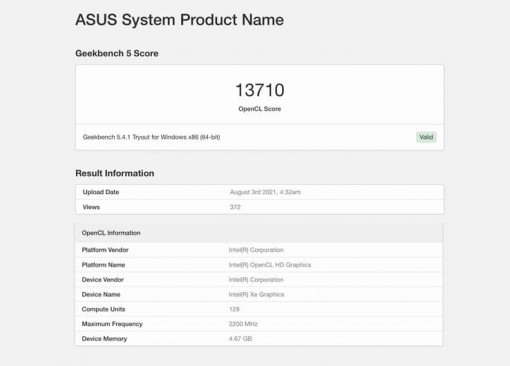Click the 'Compute Units' label
Screen dimensions: 510x366
point(103,309)
